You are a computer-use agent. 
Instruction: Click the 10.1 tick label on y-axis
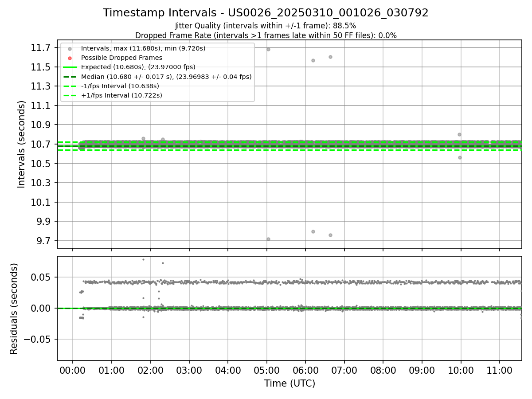pyautogui.click(x=41, y=202)
